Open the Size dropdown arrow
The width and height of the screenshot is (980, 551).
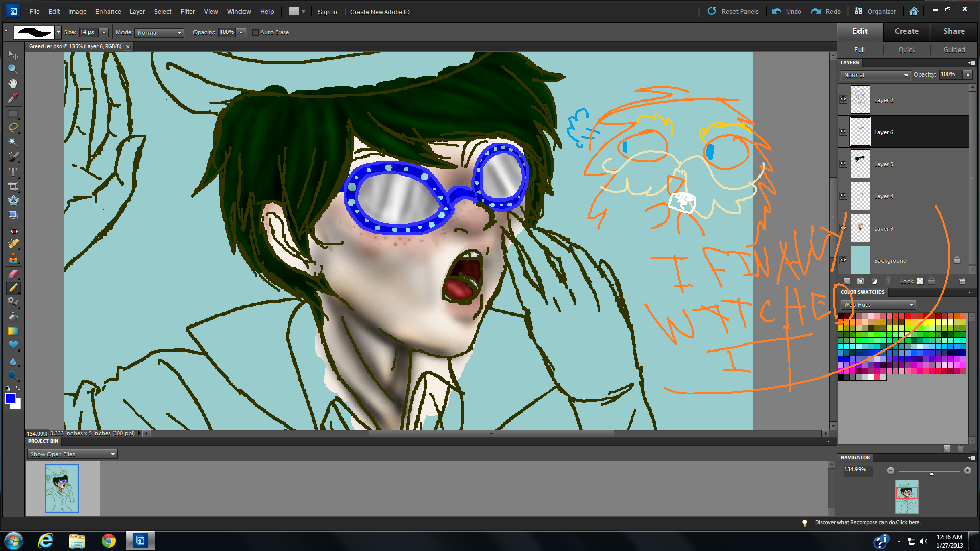[x=104, y=32]
